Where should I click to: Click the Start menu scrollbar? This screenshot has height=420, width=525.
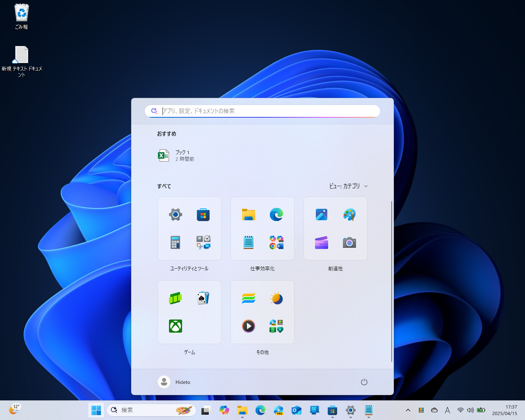tap(392, 281)
